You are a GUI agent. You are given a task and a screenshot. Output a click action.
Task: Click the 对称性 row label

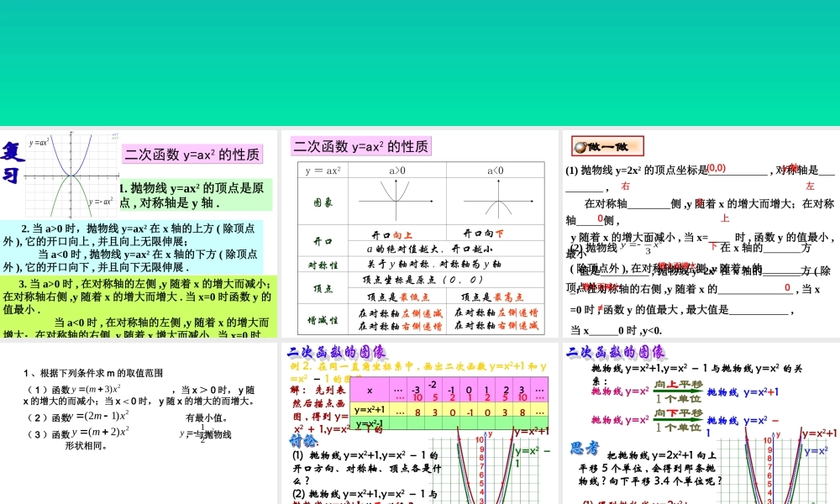[x=323, y=265]
